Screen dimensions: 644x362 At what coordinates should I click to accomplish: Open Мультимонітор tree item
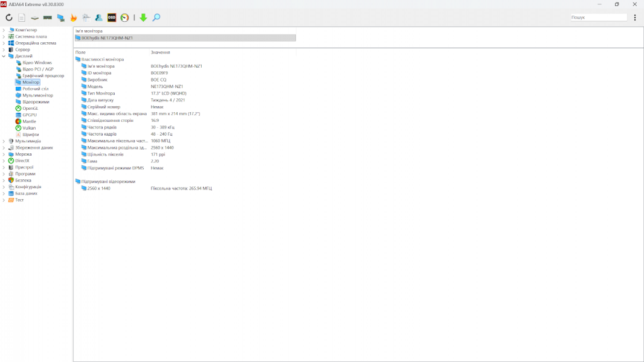[x=37, y=95]
